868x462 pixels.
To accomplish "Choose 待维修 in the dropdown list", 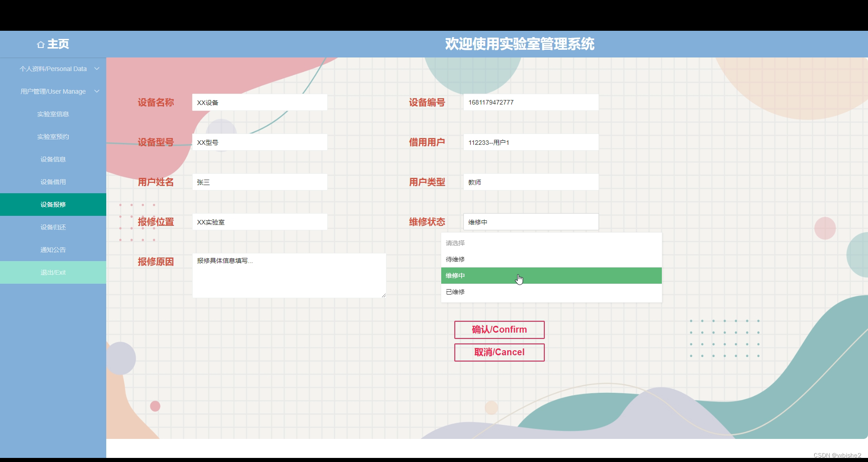I will (x=552, y=259).
